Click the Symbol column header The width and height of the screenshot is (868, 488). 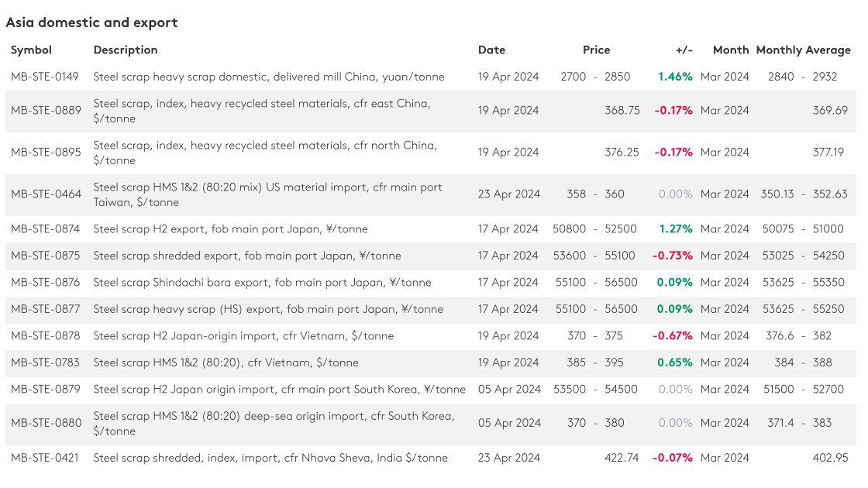click(31, 50)
